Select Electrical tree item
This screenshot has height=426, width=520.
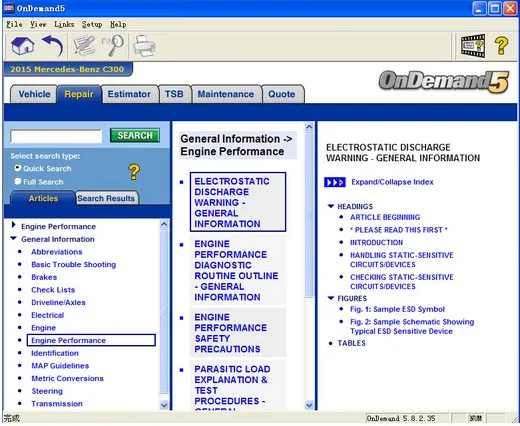point(48,315)
